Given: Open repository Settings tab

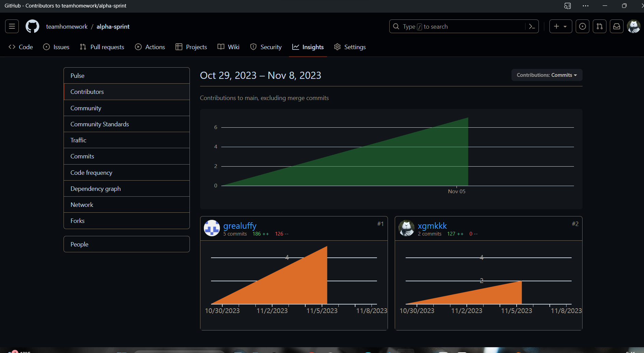Looking at the screenshot, I should point(350,47).
